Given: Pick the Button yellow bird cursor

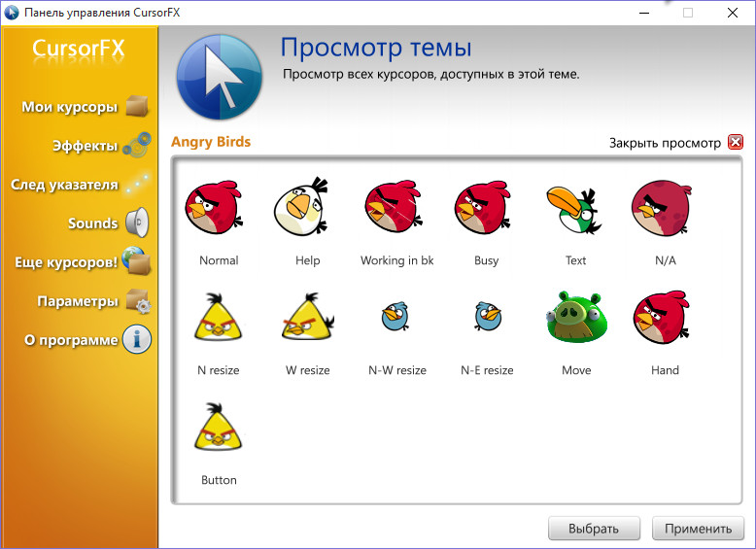Looking at the screenshot, I should tap(218, 429).
